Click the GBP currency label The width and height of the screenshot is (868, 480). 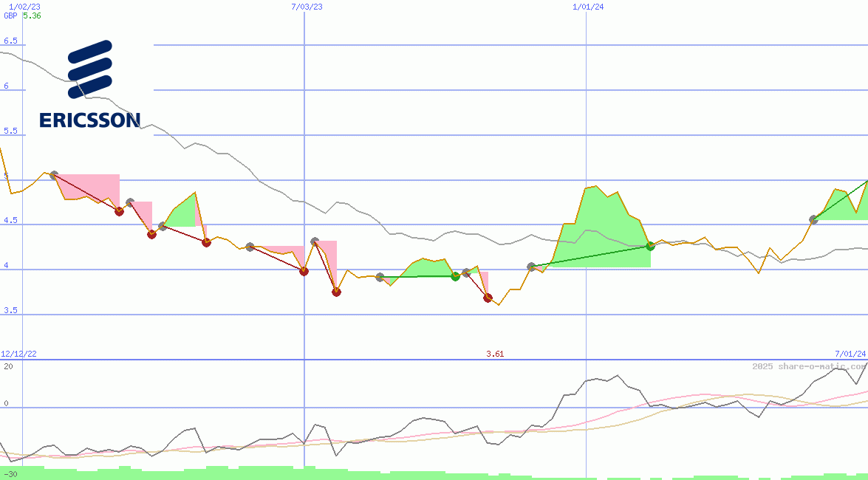(10, 16)
